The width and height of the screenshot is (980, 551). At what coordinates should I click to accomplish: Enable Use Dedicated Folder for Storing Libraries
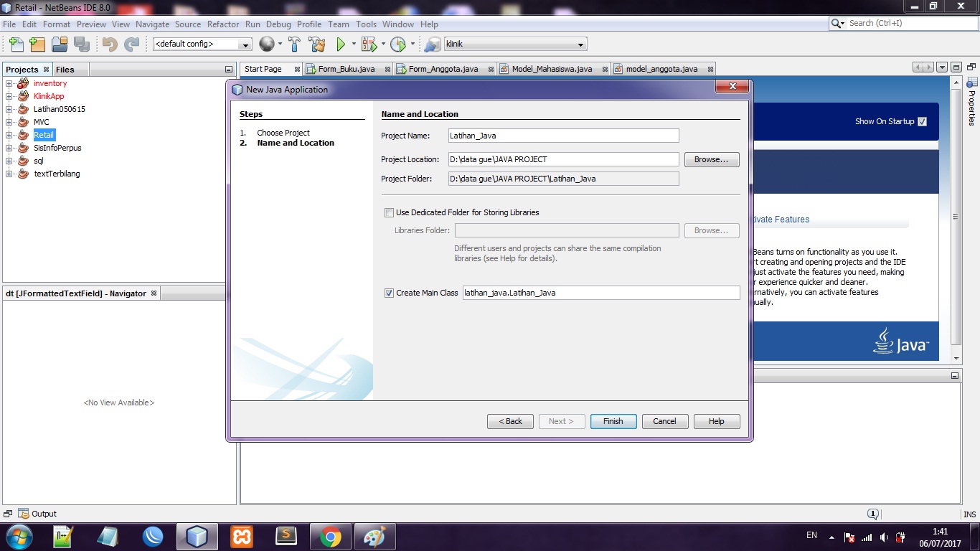[389, 212]
